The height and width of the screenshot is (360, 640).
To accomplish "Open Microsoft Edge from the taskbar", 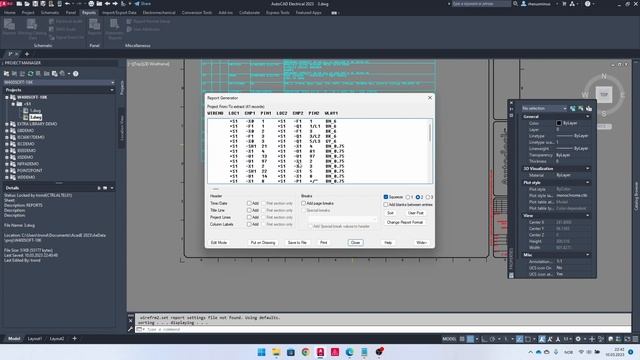I will point(350,352).
